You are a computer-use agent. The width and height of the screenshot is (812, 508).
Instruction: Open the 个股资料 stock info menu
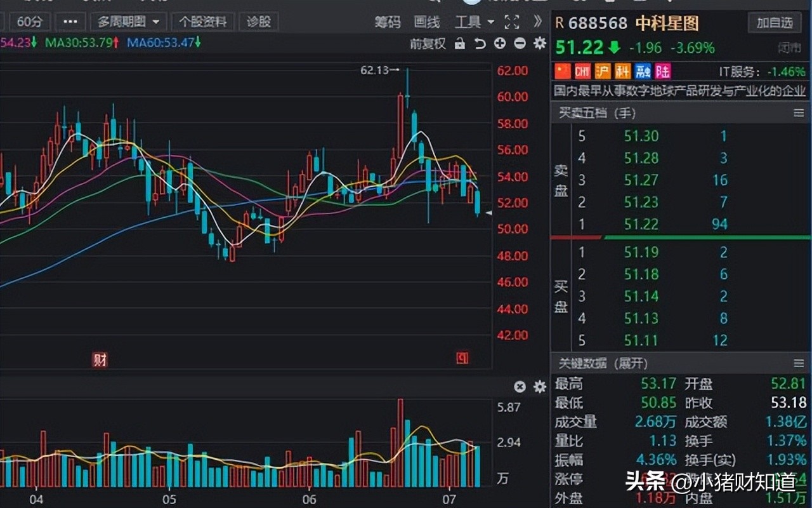[x=203, y=21]
